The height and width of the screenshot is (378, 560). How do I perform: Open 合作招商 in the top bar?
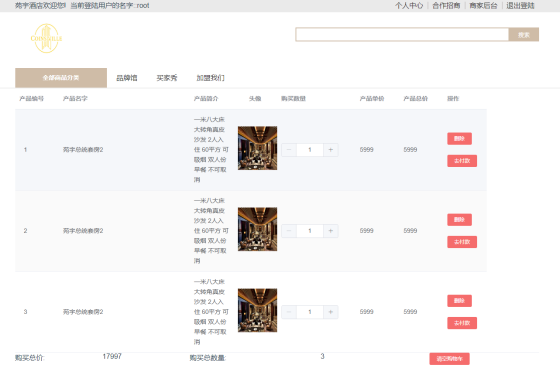pyautogui.click(x=446, y=6)
